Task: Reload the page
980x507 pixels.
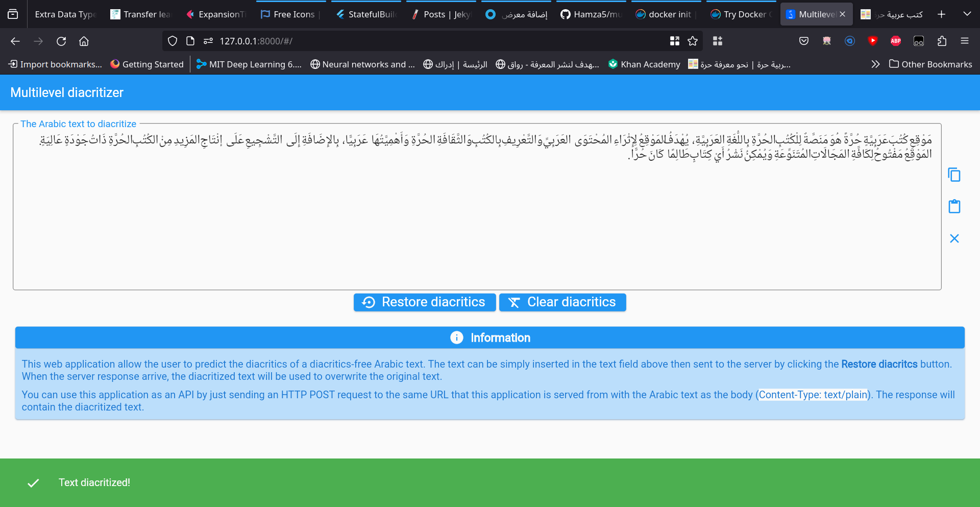Action: 61,41
